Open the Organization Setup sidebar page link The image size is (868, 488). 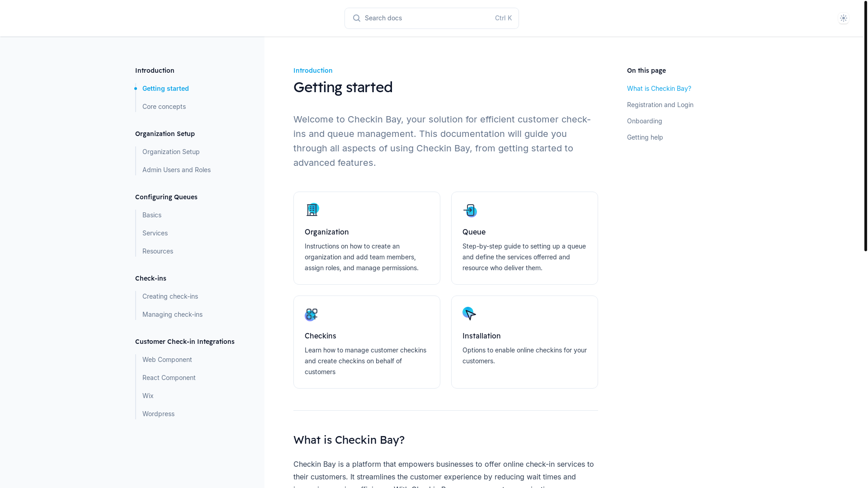[x=171, y=152]
